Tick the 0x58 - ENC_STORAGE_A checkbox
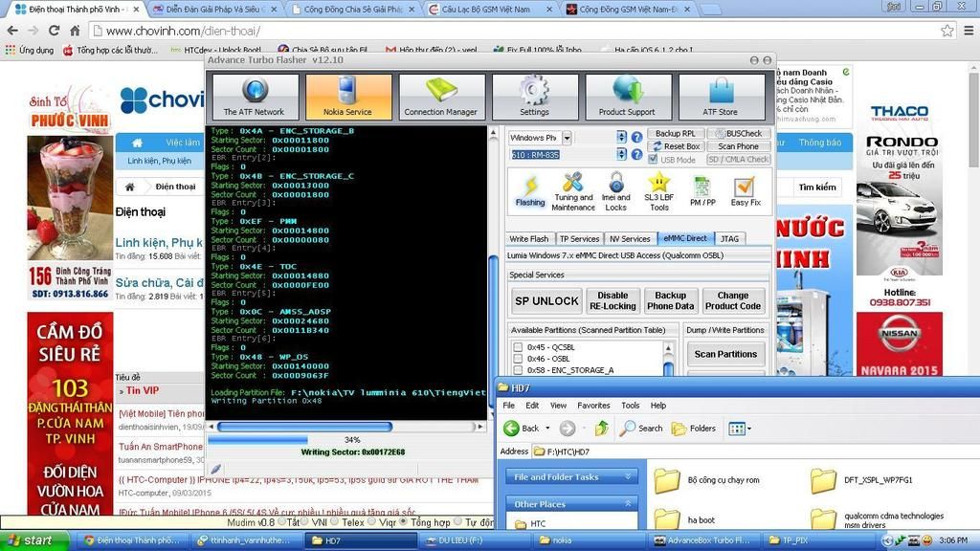Screen dimensions: 980x551 (x=518, y=370)
